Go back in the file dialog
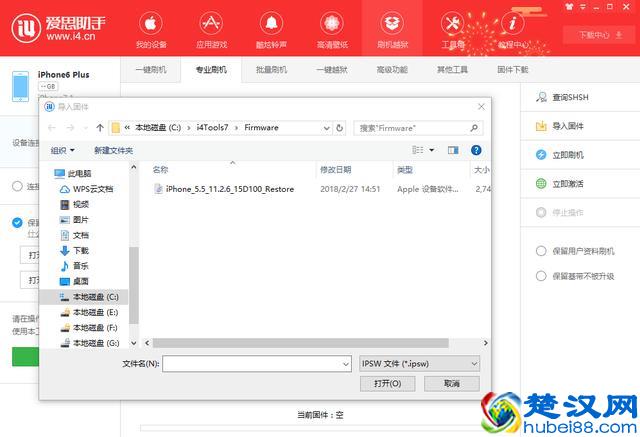 coord(52,128)
